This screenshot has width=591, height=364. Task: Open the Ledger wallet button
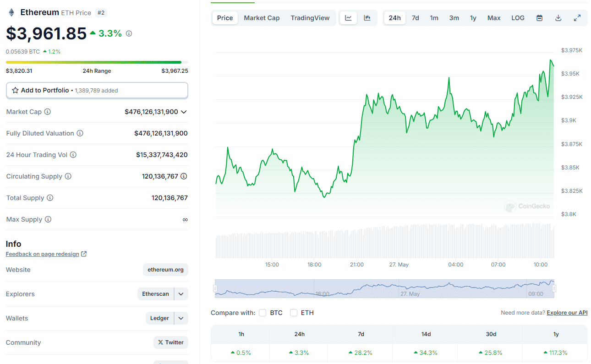(x=159, y=318)
